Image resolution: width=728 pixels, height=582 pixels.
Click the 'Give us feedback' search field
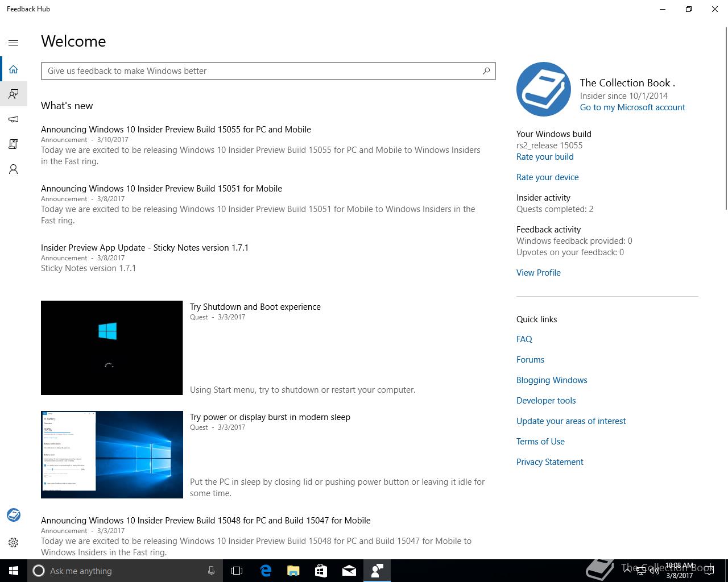268,71
